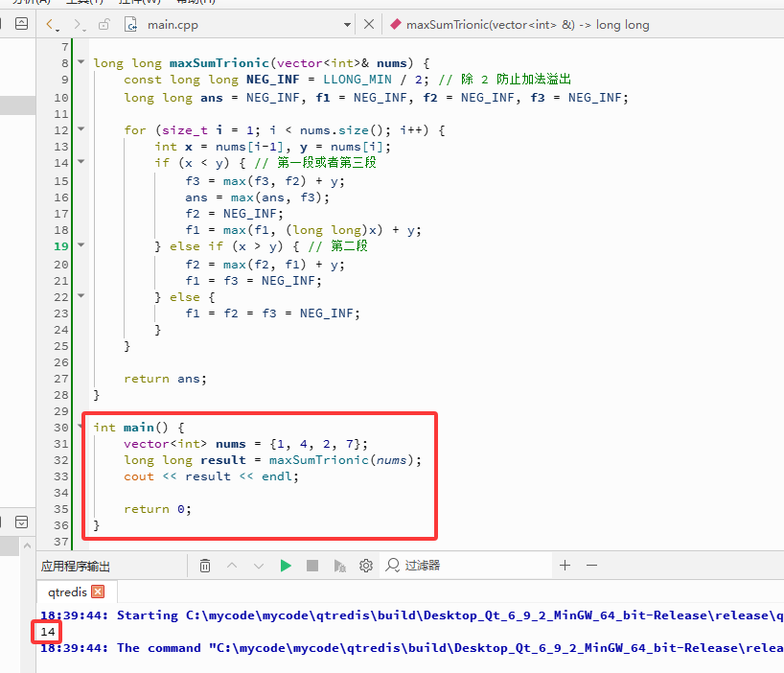Stop the running program with the square button

(312, 566)
